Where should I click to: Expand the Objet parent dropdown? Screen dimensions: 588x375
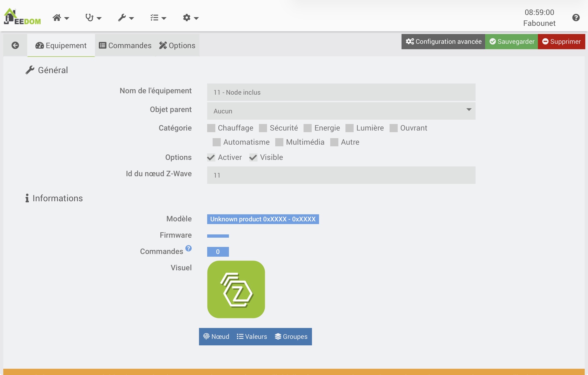point(341,111)
